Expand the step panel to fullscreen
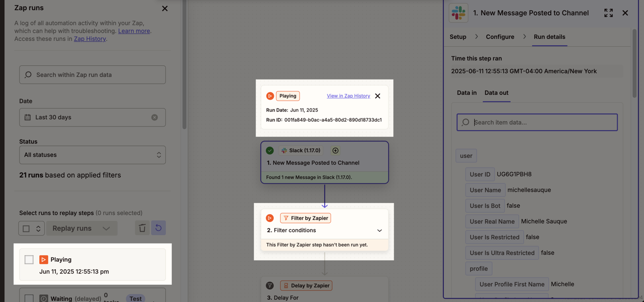 pos(608,13)
